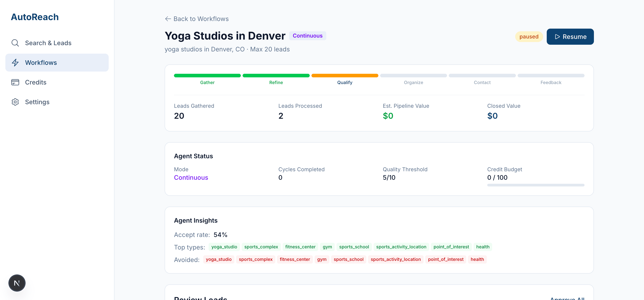Toggle the gym tag under Avoided
The width and height of the screenshot is (644, 300).
point(322,259)
